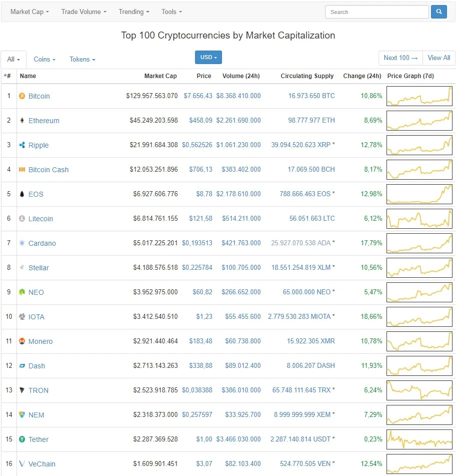Click Cardano change value 17,79%
Screen dimensions: 458x476
coord(371,243)
